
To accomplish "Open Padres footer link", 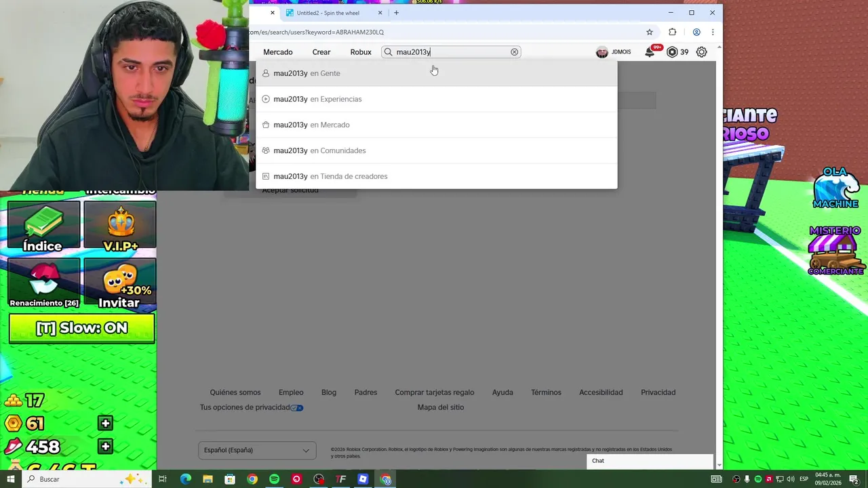I will coord(366,392).
